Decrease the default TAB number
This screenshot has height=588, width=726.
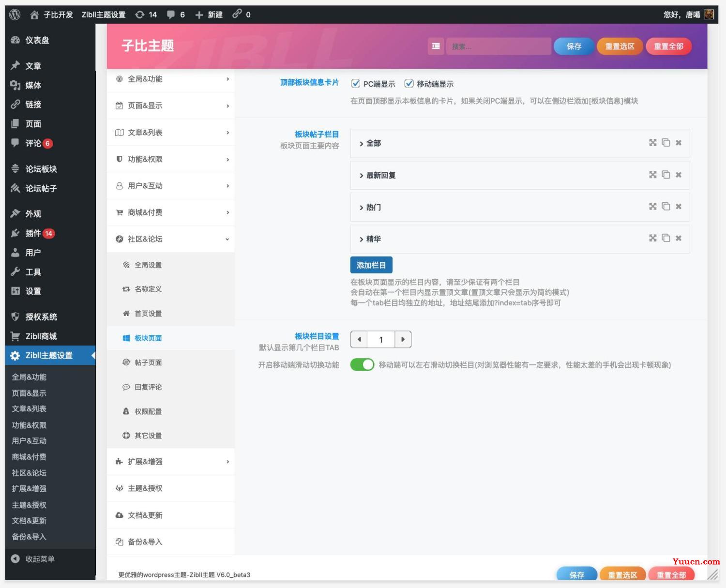359,339
